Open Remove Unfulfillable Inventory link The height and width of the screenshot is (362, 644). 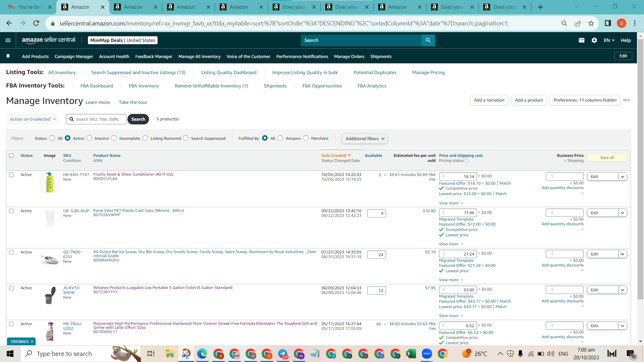[211, 86]
